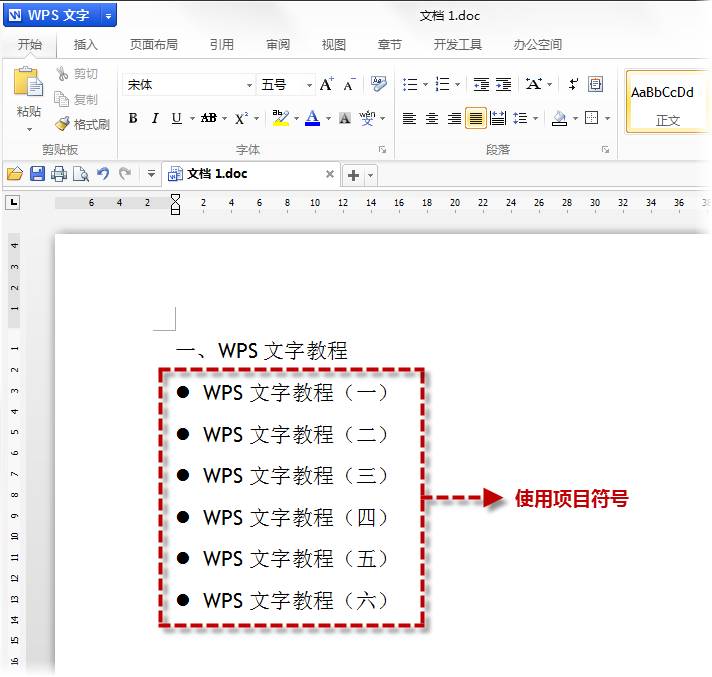
Task: Add a new document tab with plus button
Action: (353, 175)
